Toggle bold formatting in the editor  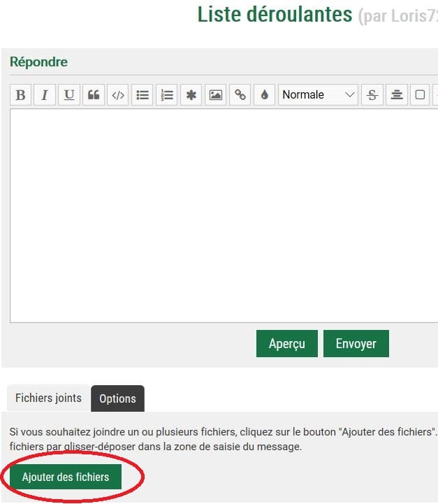click(x=21, y=95)
